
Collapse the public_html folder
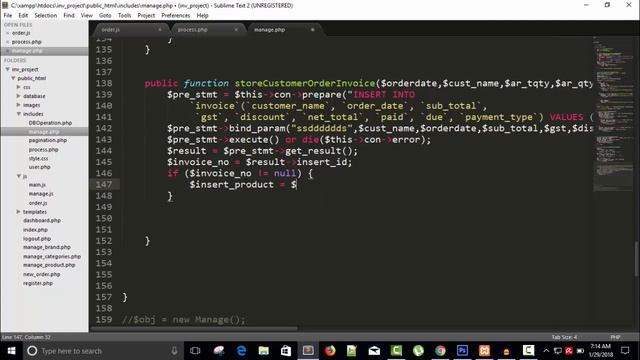coord(13,78)
